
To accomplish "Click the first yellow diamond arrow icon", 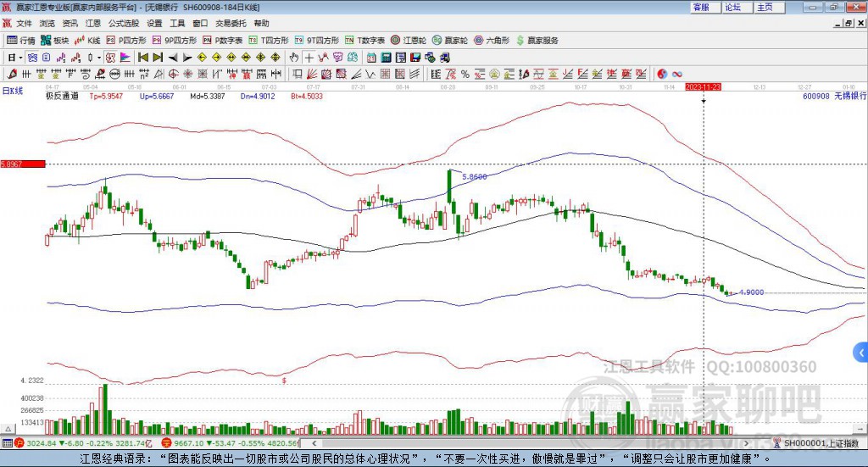I will (202, 58).
